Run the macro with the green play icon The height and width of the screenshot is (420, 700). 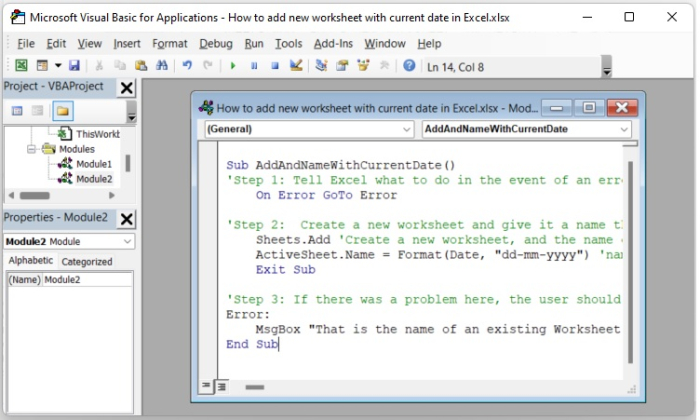pos(233,66)
